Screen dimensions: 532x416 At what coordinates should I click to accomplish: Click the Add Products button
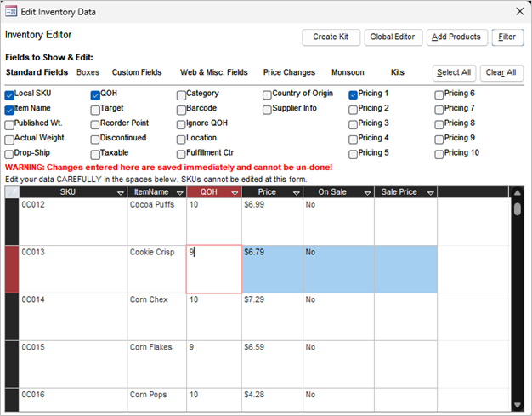point(456,37)
